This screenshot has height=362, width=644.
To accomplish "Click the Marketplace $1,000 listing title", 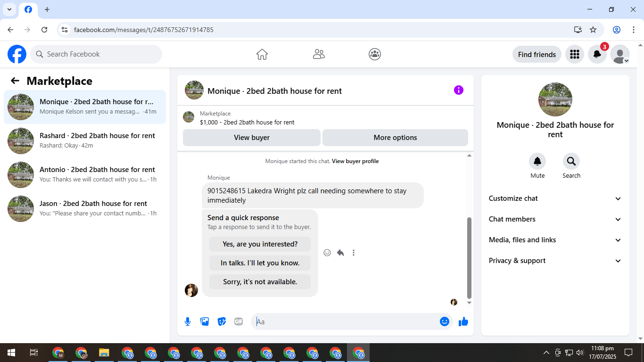I will click(x=247, y=123).
